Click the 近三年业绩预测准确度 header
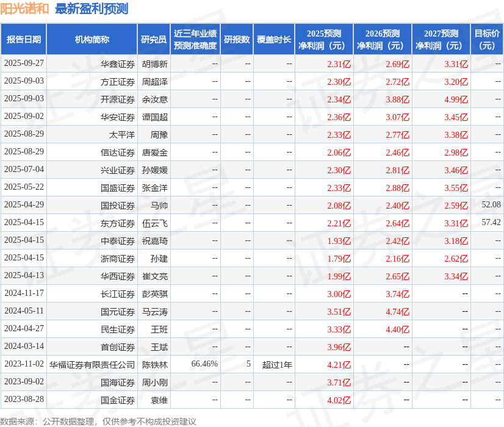Screen dimensions: 504x427 click(195, 39)
